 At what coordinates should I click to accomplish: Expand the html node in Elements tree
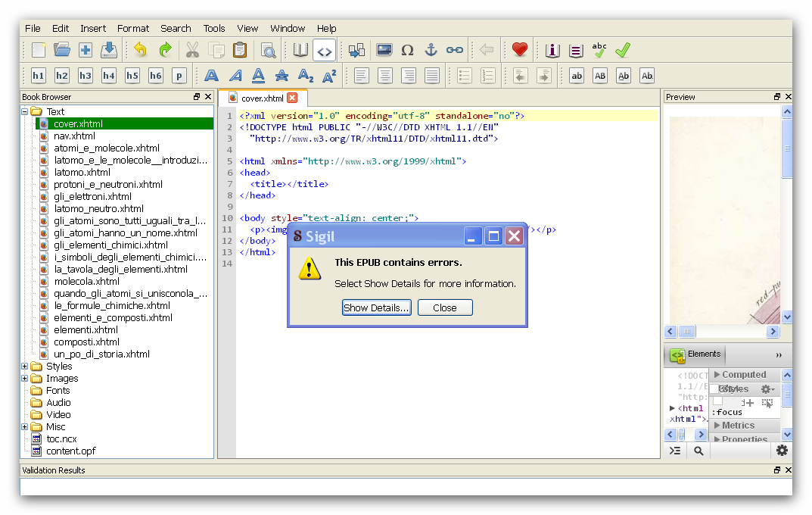coord(672,408)
